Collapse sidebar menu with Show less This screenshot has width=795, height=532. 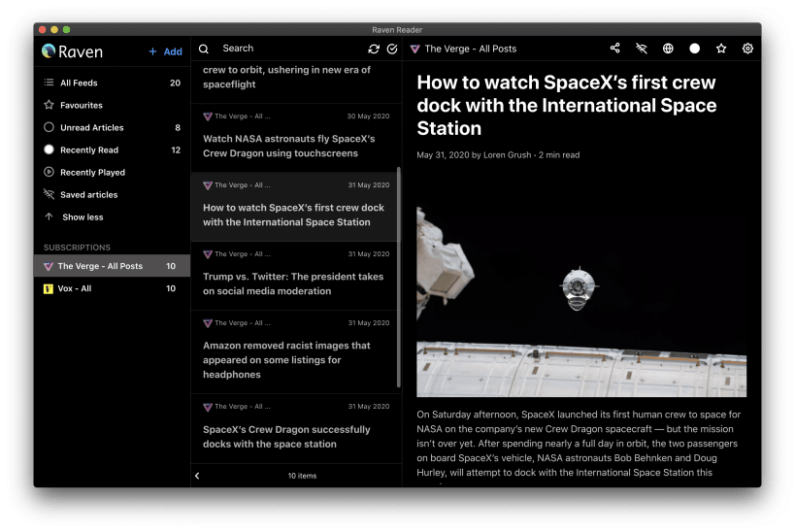(112, 216)
